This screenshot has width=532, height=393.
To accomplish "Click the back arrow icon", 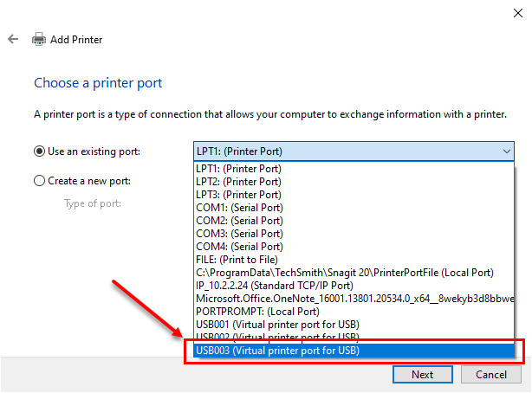I will pyautogui.click(x=13, y=39).
